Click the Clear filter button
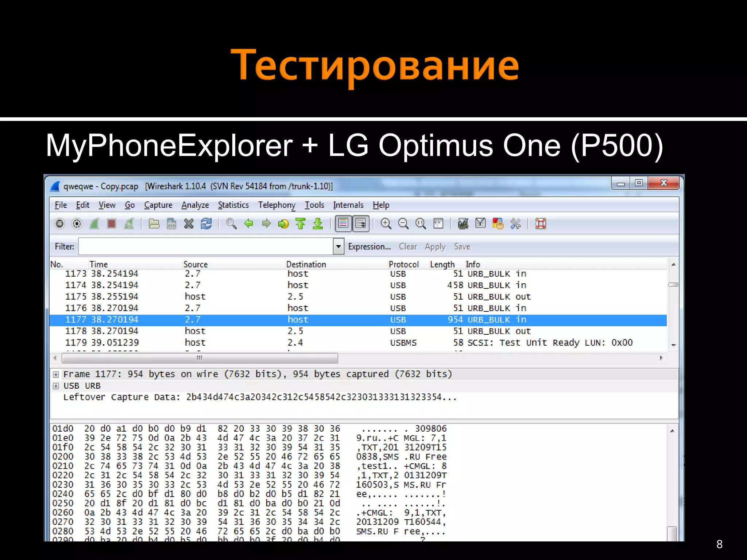The height and width of the screenshot is (560, 747). point(408,246)
